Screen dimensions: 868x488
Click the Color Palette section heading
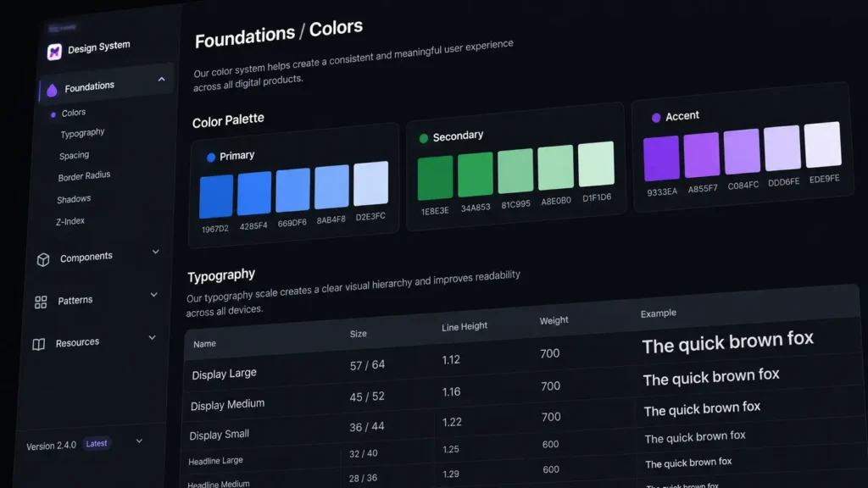(x=228, y=120)
